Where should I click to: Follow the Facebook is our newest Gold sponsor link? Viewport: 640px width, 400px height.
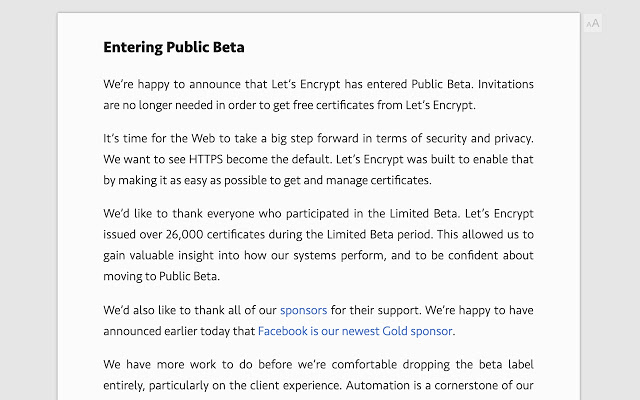click(x=355, y=331)
